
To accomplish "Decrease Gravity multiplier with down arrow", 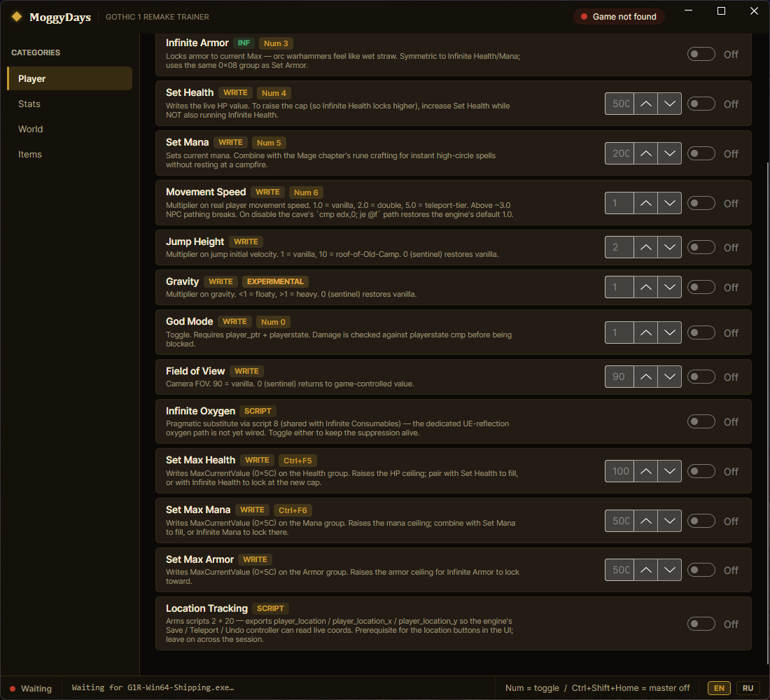I will click(669, 287).
